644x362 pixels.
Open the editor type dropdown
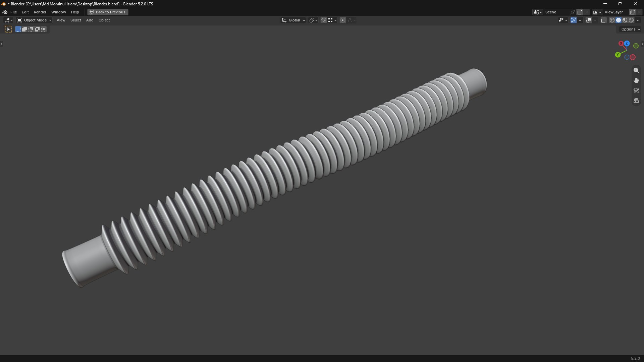pos(8,20)
